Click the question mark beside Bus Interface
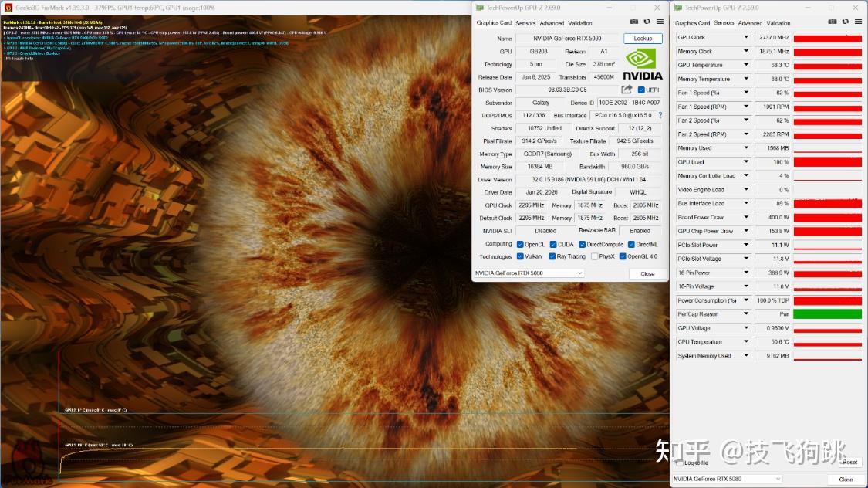The width and height of the screenshot is (868, 488). point(660,115)
